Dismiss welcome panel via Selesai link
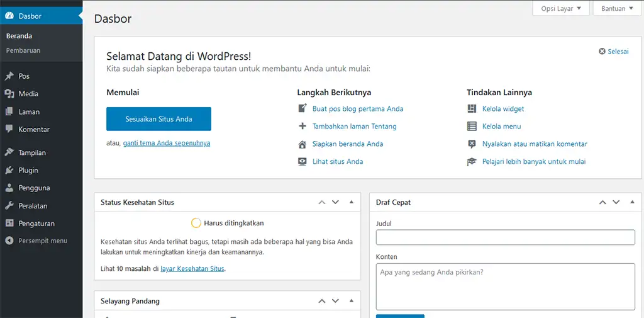This screenshot has width=644, height=318. coord(618,52)
